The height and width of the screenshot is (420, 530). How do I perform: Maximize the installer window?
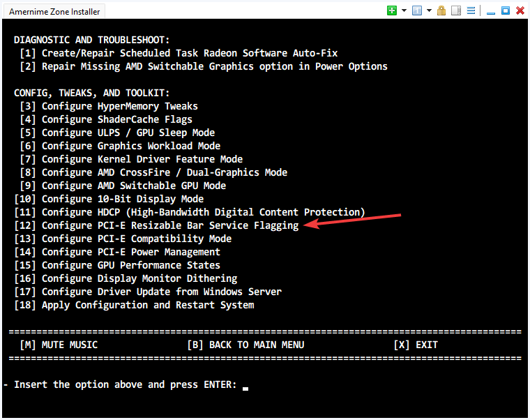(x=506, y=10)
